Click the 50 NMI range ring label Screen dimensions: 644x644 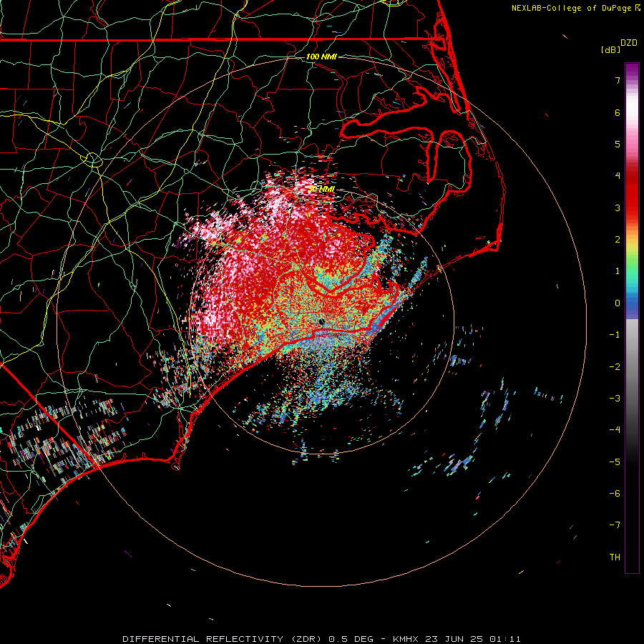pos(321,189)
